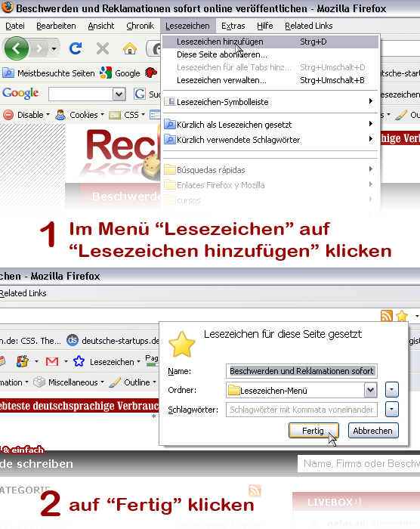The height and width of the screenshot is (529, 420).
Task: Open the Búsquedas rápidas bookmark folder
Action: pyautogui.click(x=270, y=170)
